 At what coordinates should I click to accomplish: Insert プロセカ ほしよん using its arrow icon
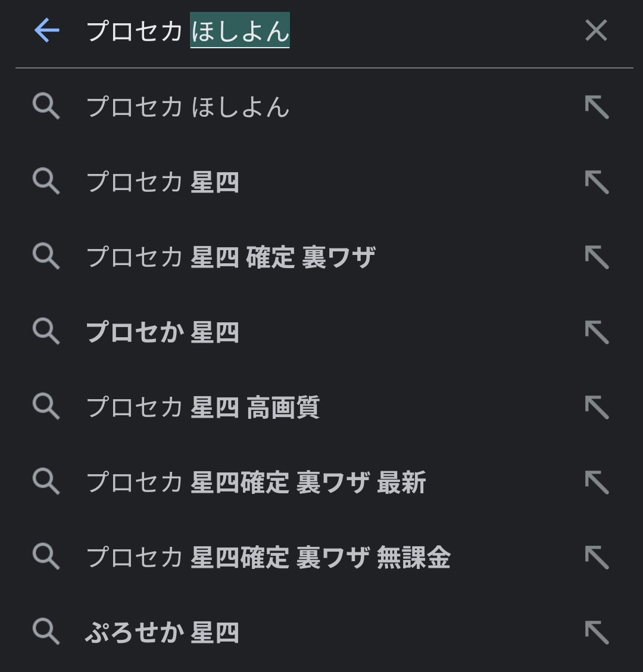click(x=597, y=108)
